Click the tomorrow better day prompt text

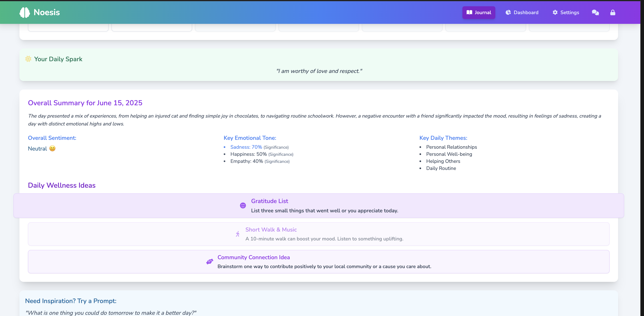(x=111, y=313)
